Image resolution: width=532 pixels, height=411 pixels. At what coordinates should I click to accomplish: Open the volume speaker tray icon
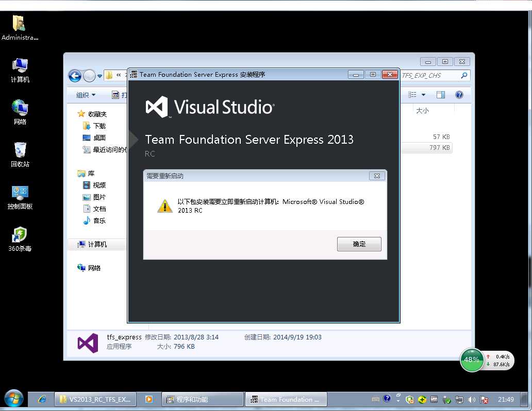click(472, 400)
